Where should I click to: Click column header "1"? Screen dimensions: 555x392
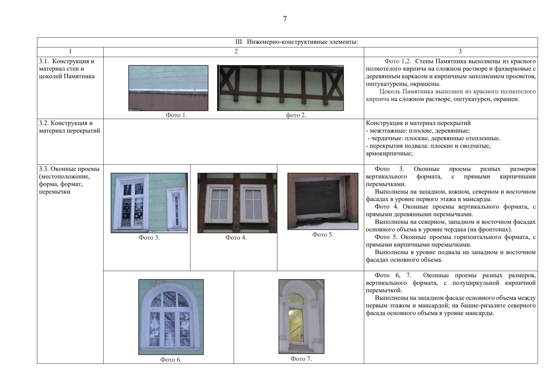pyautogui.click(x=70, y=51)
